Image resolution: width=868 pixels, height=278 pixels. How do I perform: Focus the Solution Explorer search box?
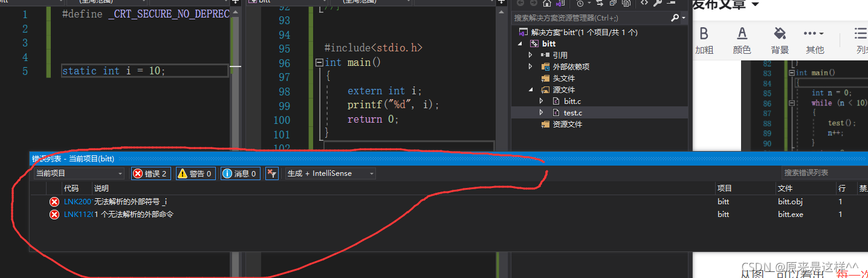point(591,18)
